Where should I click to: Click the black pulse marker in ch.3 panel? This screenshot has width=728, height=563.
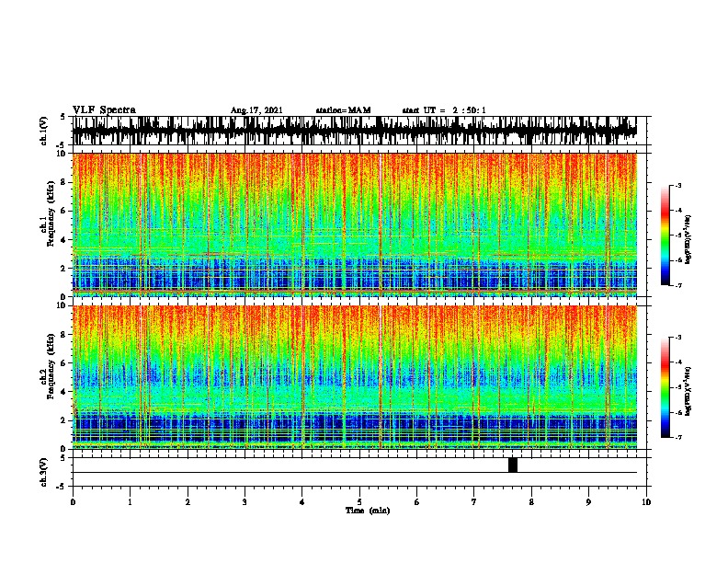[x=513, y=465]
